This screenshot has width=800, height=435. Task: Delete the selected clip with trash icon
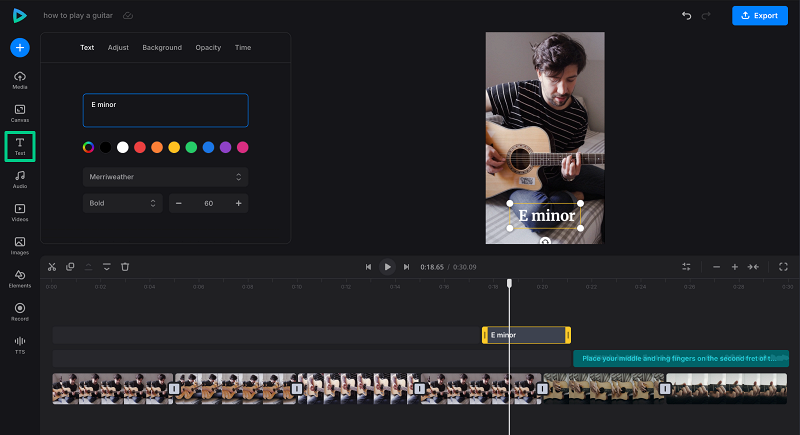point(125,267)
